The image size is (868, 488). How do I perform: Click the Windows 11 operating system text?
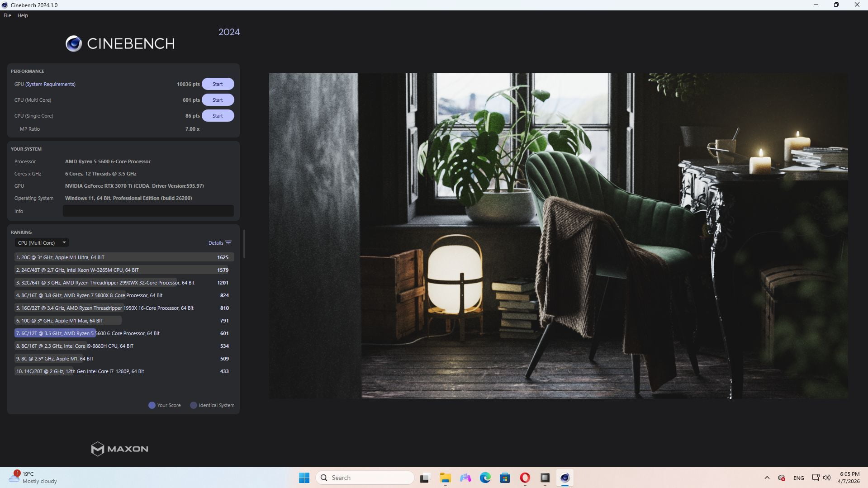point(128,198)
